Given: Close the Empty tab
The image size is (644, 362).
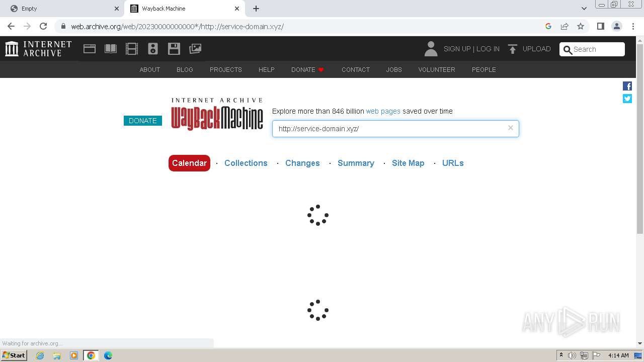Looking at the screenshot, I should pos(117,9).
